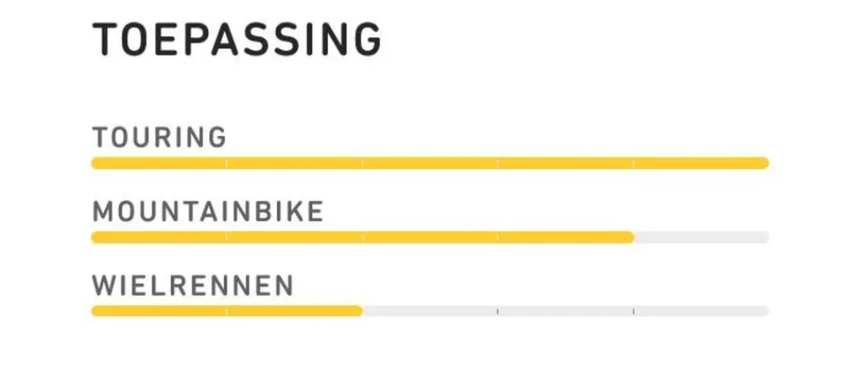This screenshot has width=868, height=385.
Task: Click the left start of the Wielrennen bar
Action: pyautogui.click(x=95, y=311)
